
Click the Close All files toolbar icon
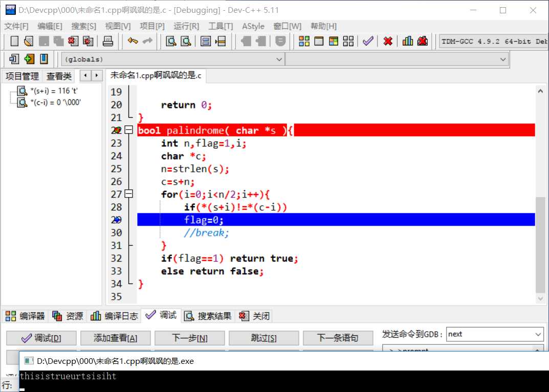coord(88,41)
